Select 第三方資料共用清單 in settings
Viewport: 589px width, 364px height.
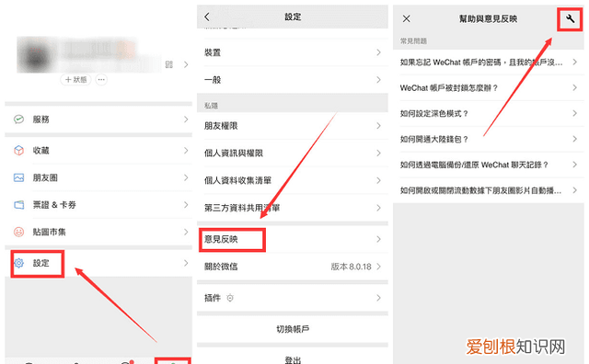[x=293, y=208]
